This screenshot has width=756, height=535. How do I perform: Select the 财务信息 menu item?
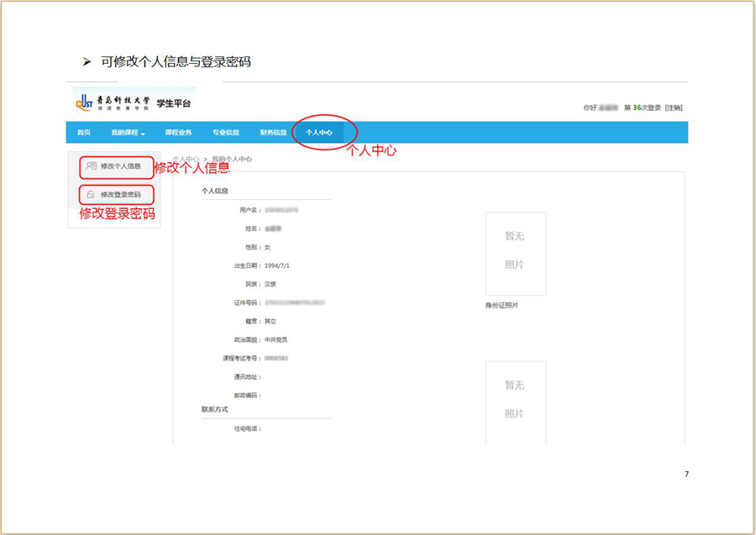273,133
